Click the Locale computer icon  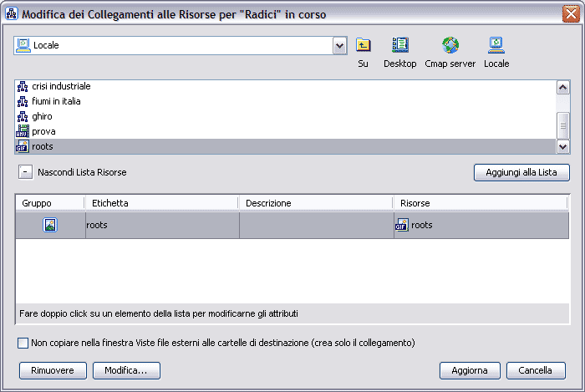pos(496,46)
